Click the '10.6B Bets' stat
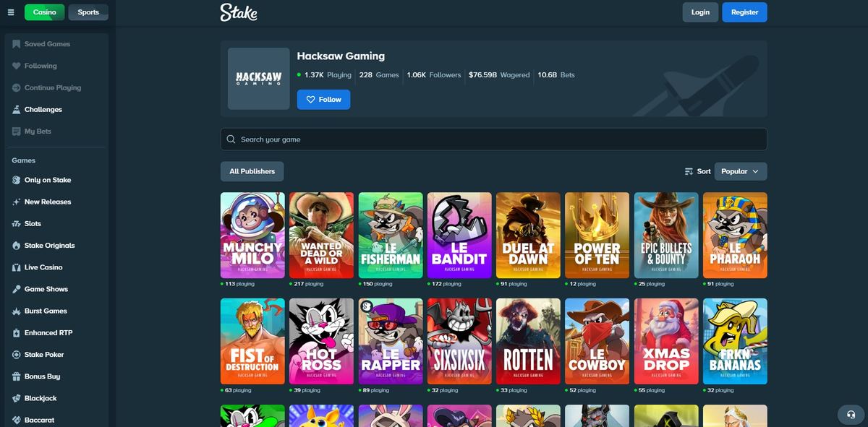868x427 pixels. tap(556, 74)
